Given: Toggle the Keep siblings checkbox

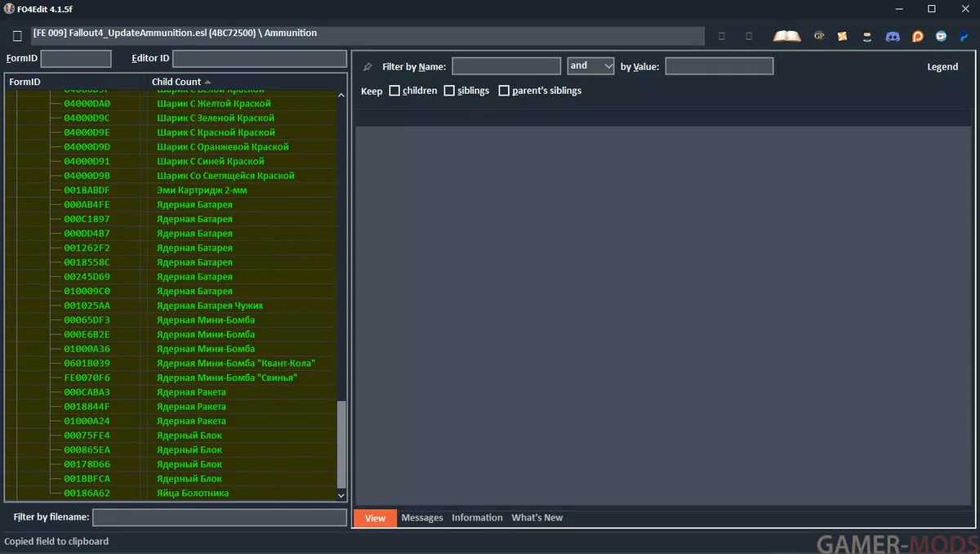Looking at the screenshot, I should coord(449,91).
